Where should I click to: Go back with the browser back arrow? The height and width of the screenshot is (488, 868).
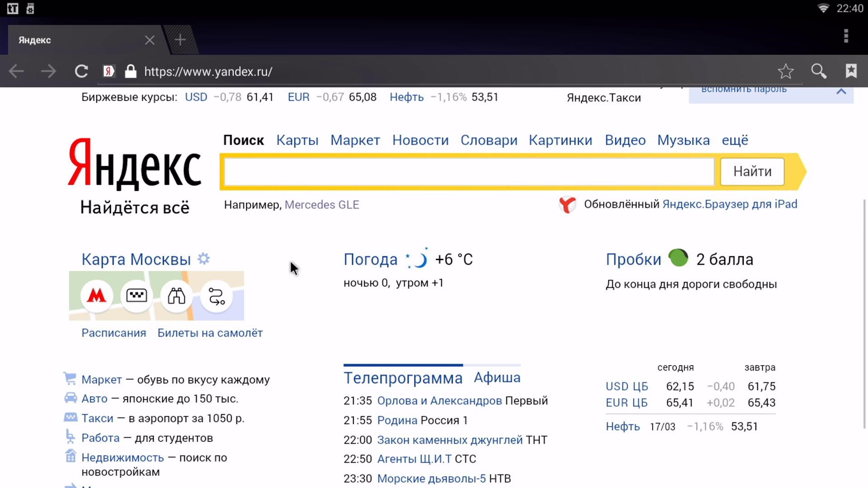pyautogui.click(x=17, y=71)
